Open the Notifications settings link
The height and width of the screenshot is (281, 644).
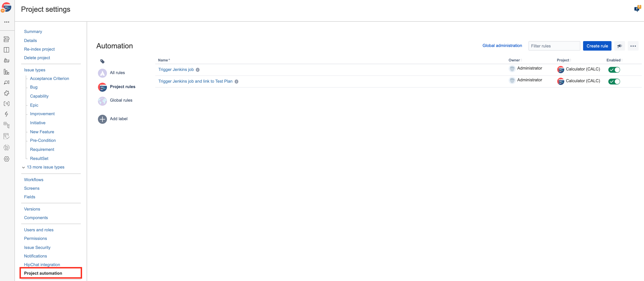coord(35,256)
